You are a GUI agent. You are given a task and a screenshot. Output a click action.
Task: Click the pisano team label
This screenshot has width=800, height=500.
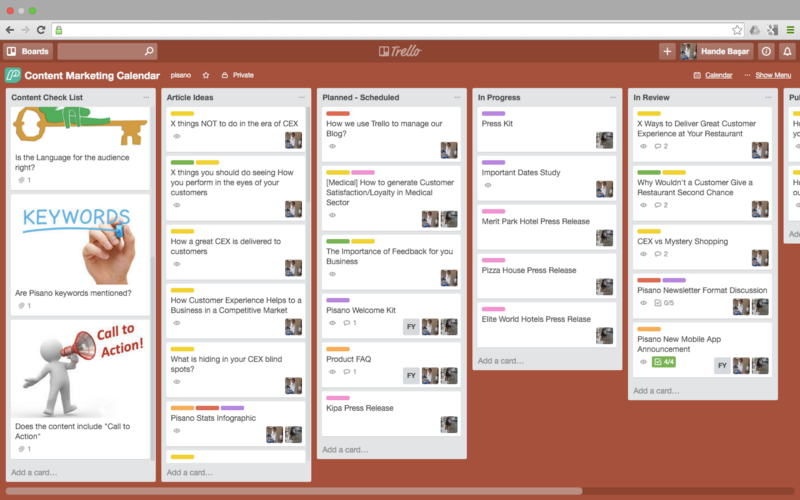(181, 75)
